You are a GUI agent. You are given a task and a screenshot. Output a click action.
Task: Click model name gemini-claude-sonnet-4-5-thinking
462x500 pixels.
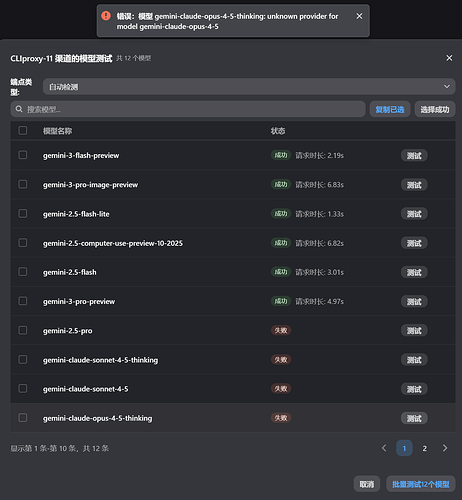100,360
